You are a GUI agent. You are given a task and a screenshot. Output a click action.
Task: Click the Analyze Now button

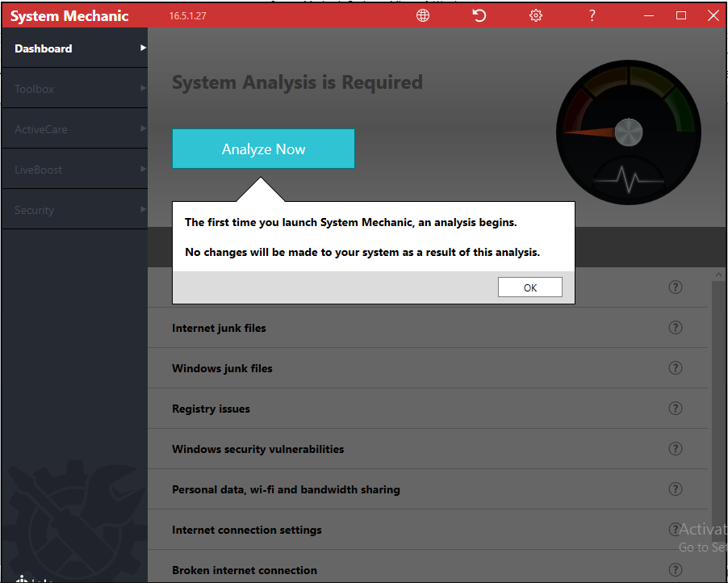[x=263, y=149]
